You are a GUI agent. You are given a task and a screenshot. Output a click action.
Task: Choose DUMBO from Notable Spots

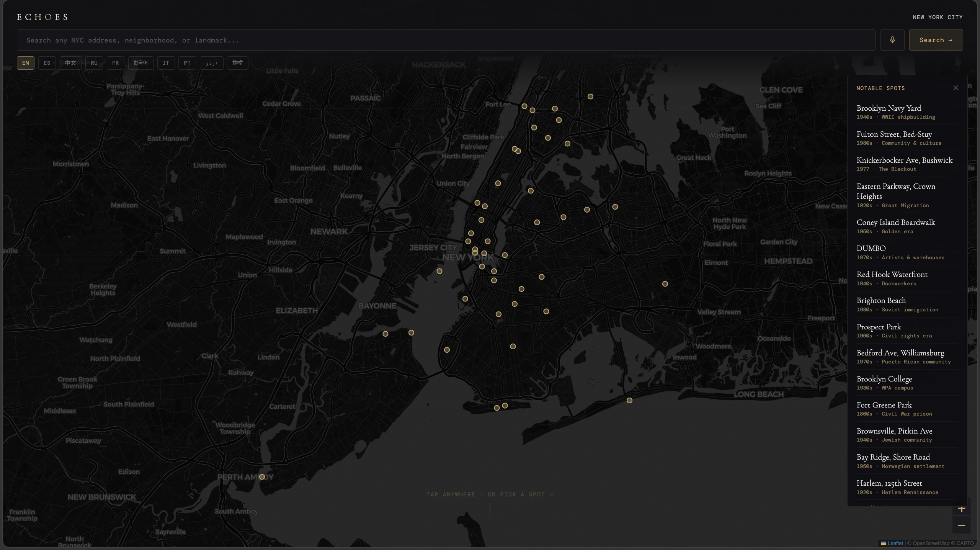click(x=871, y=249)
